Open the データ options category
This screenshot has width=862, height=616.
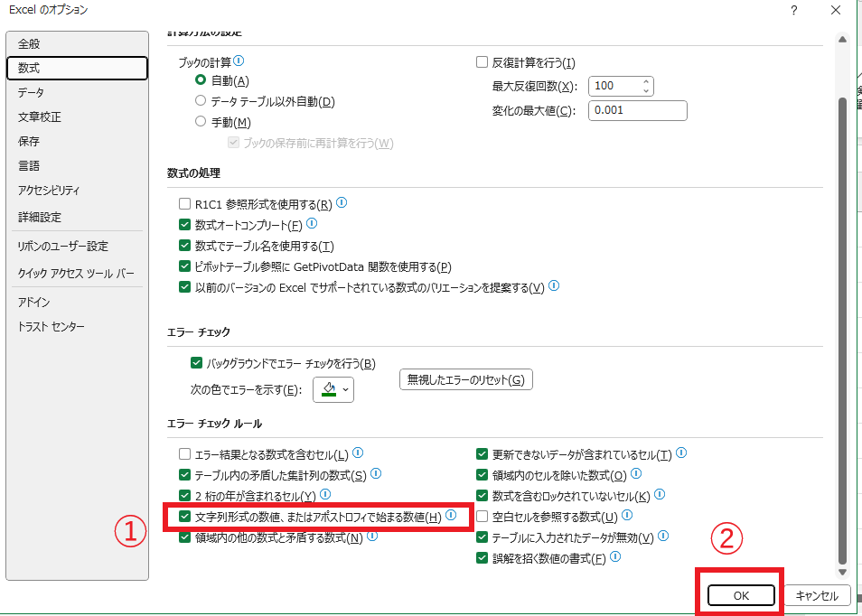77,92
